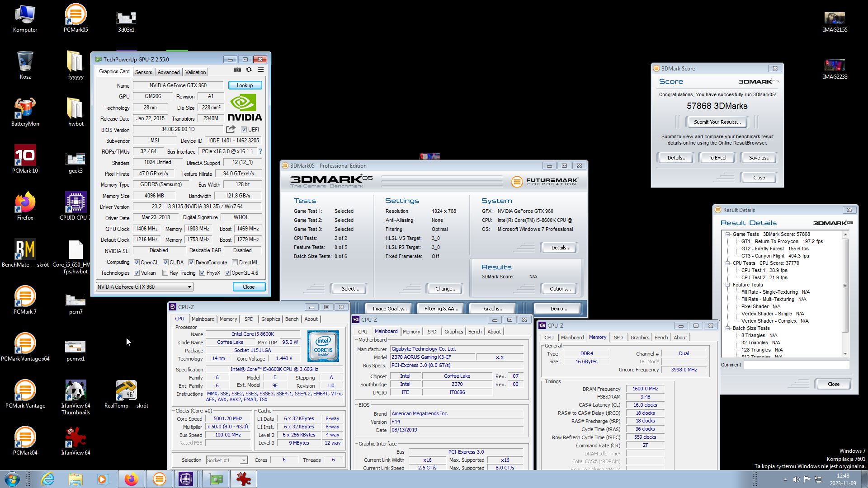Screen dimensions: 868x488
Task: Click the GPU-Z Close button
Action: pyautogui.click(x=249, y=287)
